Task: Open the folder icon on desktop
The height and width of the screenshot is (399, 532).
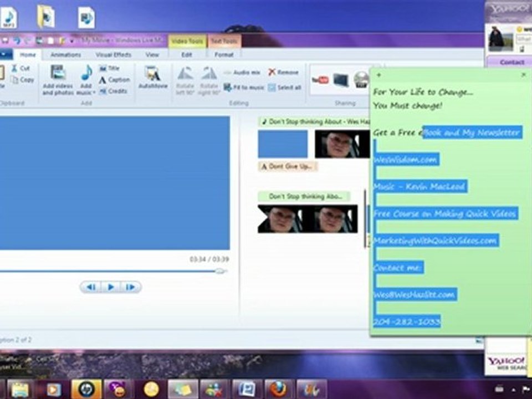Action: coord(46,17)
